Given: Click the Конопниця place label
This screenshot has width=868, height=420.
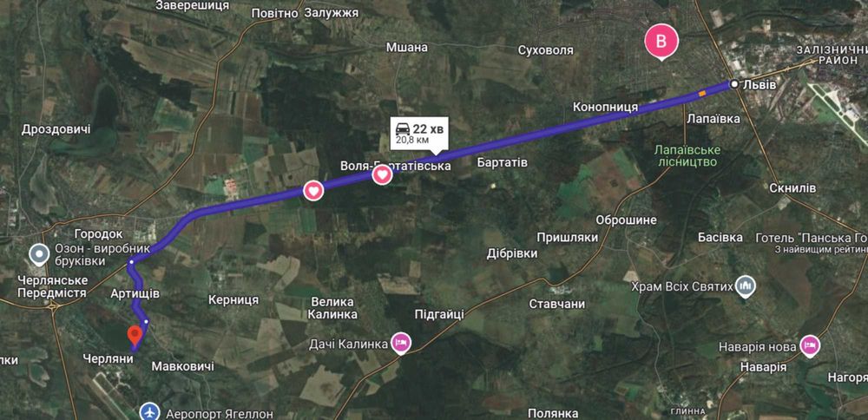Looking at the screenshot, I should (605, 106).
